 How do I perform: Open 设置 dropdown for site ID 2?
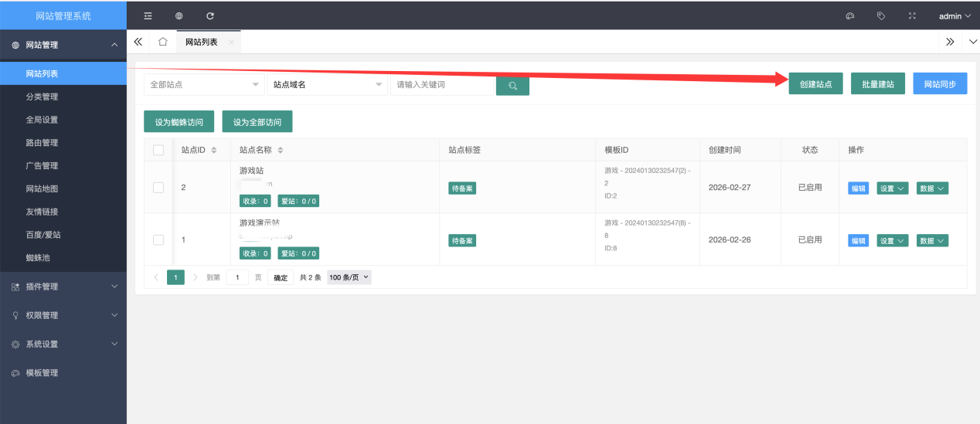tap(892, 188)
